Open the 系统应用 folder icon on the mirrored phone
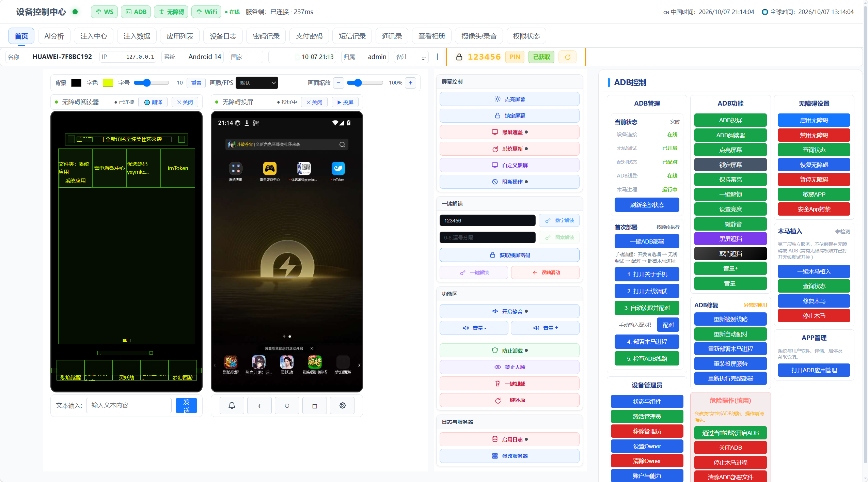The width and height of the screenshot is (868, 482). (236, 168)
